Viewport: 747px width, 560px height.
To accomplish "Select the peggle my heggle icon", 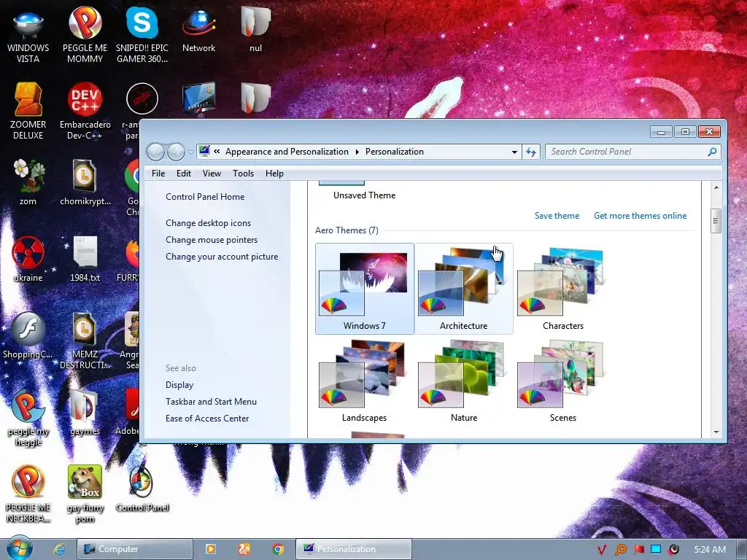I will pos(28,418).
